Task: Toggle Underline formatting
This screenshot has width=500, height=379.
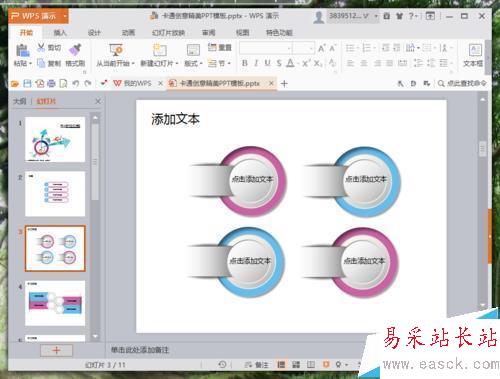Action: (267, 63)
